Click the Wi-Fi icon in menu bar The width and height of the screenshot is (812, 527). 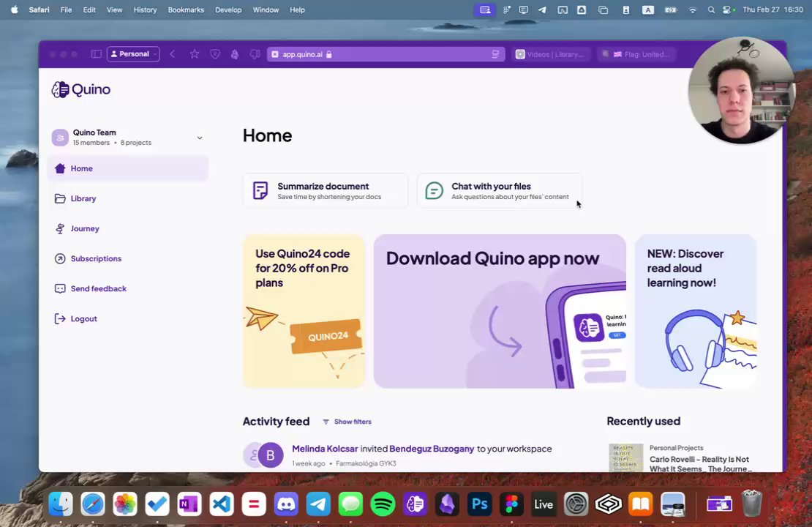click(692, 10)
